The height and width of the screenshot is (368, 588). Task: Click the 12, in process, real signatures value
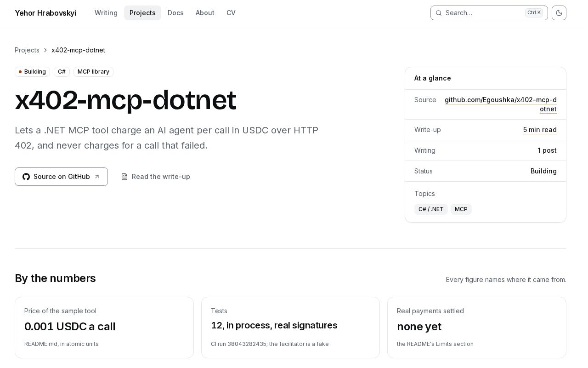click(x=274, y=325)
